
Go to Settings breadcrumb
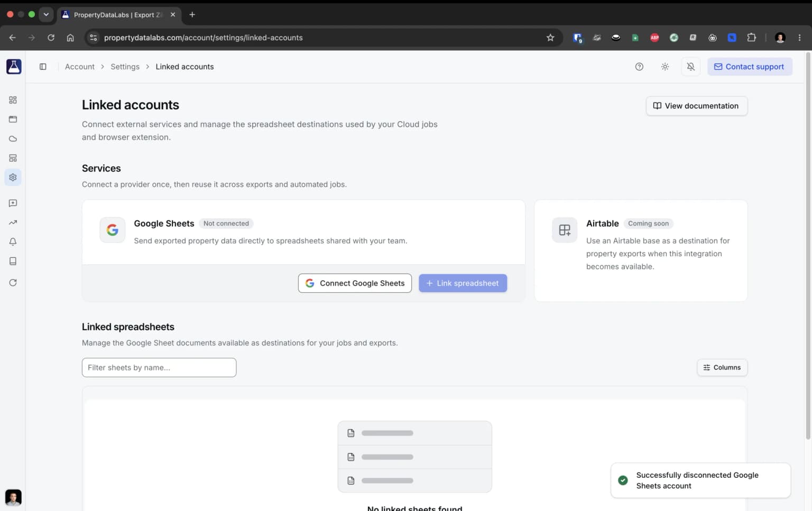click(125, 67)
